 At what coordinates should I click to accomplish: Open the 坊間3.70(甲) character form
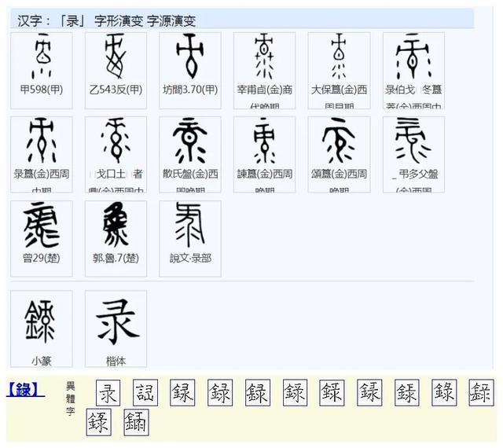189,57
